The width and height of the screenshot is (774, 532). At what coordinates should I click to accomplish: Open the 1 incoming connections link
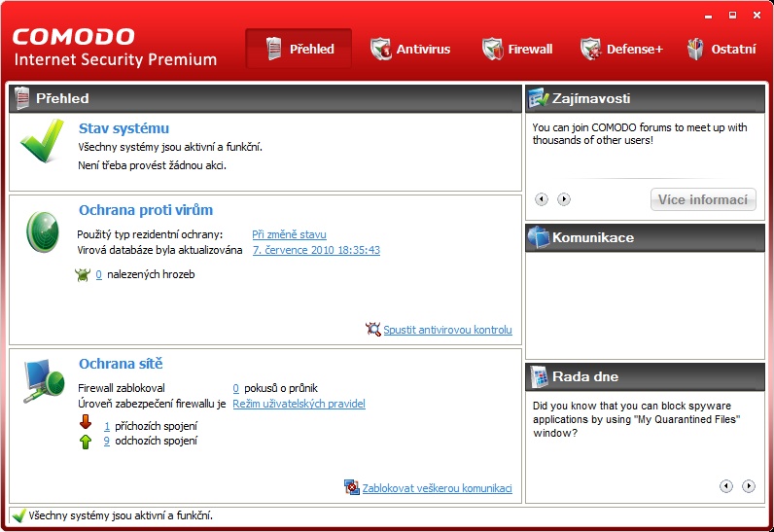click(x=107, y=426)
